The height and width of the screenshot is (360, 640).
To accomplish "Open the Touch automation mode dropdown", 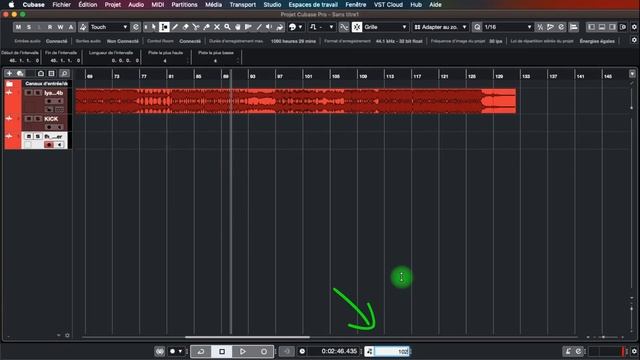I will [109, 27].
